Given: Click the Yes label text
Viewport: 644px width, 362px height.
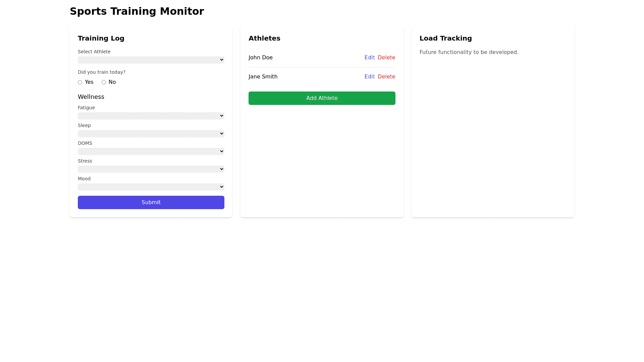Looking at the screenshot, I should click(x=89, y=82).
